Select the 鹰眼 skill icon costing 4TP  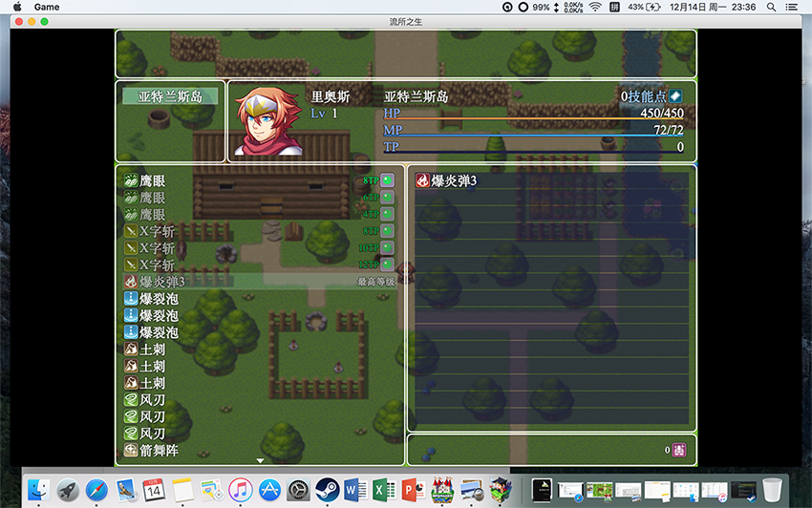pyautogui.click(x=131, y=214)
